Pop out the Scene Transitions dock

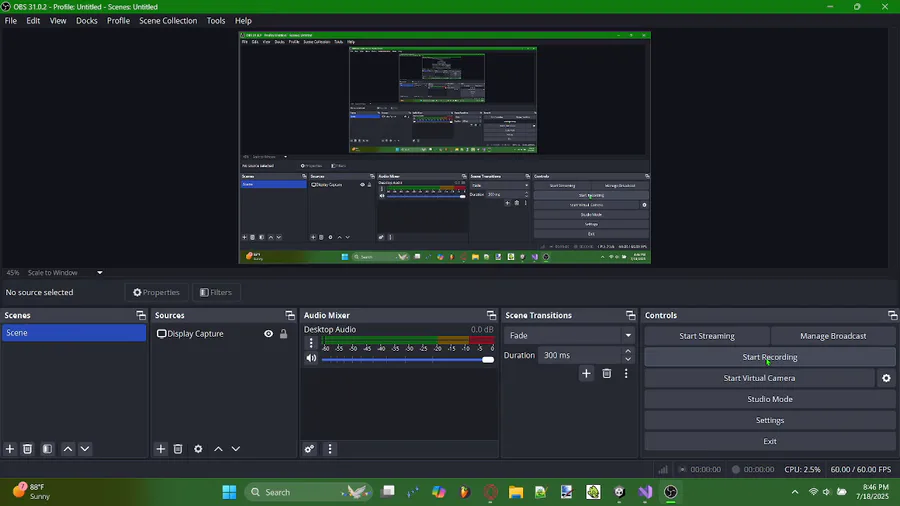631,315
